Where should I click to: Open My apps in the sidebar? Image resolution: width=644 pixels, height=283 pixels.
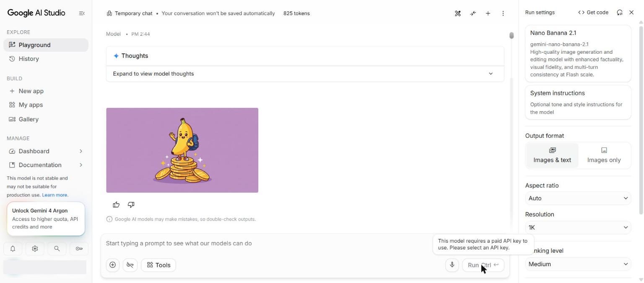click(46, 105)
